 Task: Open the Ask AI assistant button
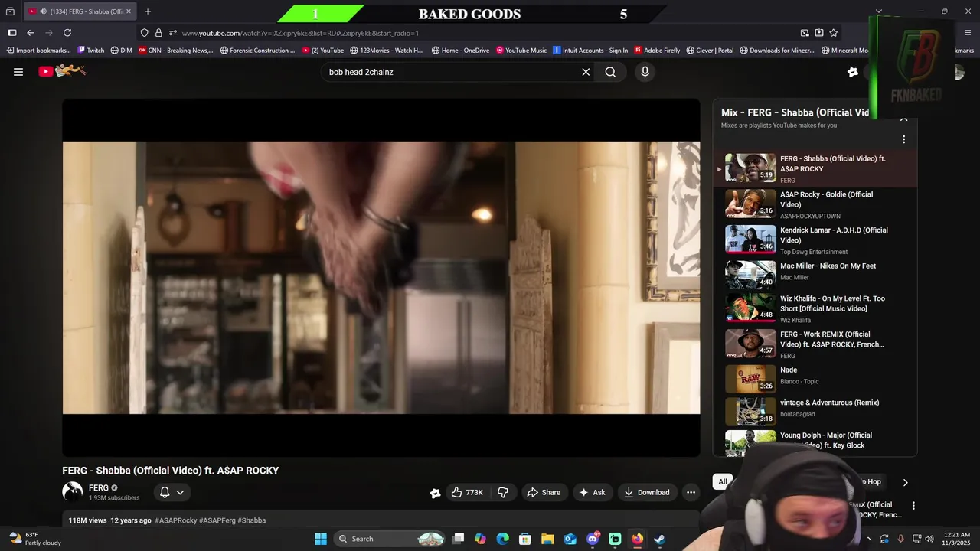[x=592, y=493]
